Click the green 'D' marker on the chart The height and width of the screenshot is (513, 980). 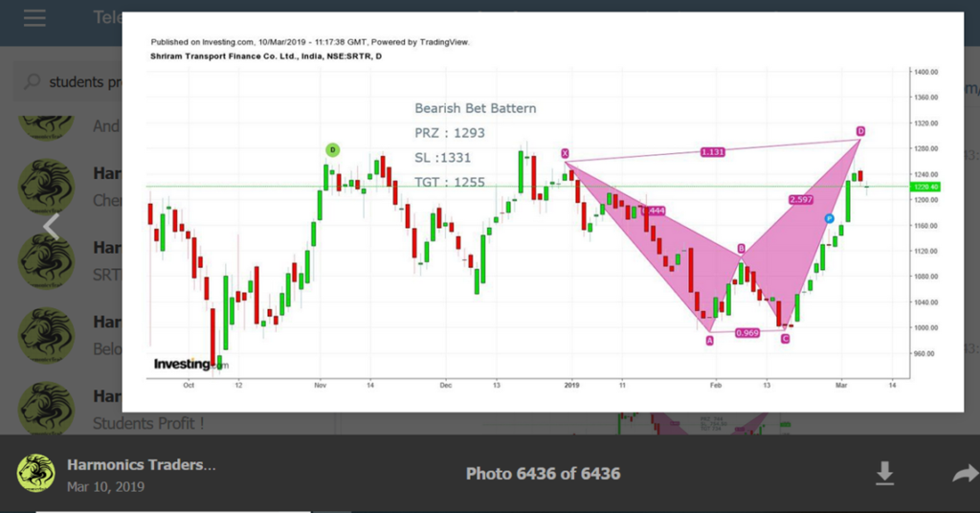[x=332, y=150]
